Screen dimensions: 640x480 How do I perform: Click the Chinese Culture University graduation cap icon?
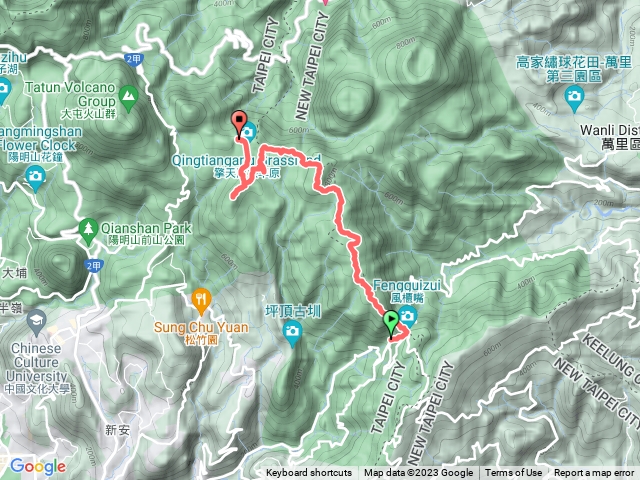coord(37,322)
